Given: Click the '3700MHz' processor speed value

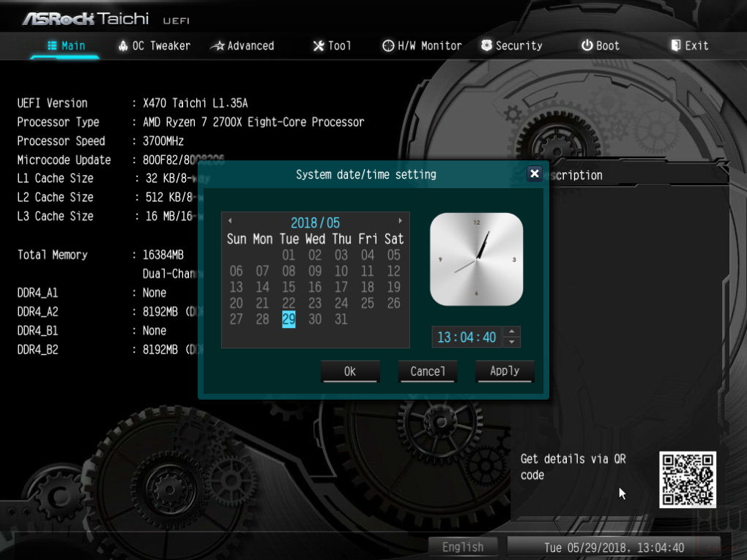Looking at the screenshot, I should (163, 141).
